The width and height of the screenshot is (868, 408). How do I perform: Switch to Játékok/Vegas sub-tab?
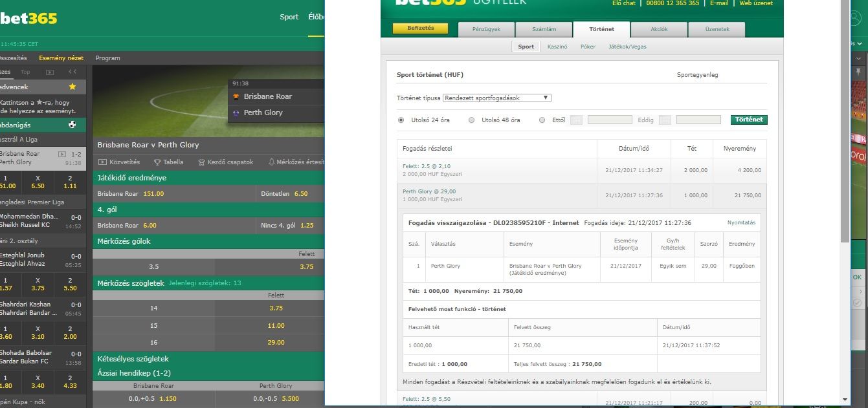(627, 47)
